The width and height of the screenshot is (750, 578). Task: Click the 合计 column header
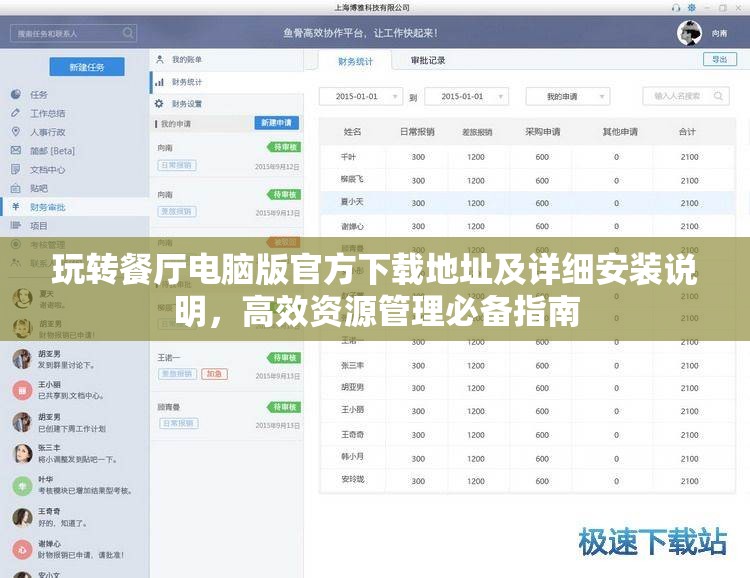click(x=687, y=132)
